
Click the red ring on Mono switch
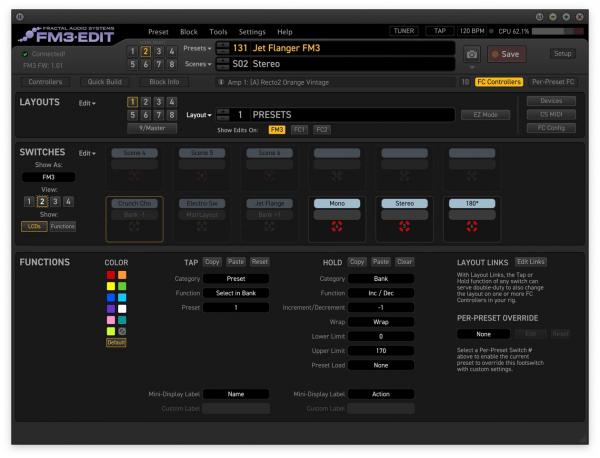(337, 227)
